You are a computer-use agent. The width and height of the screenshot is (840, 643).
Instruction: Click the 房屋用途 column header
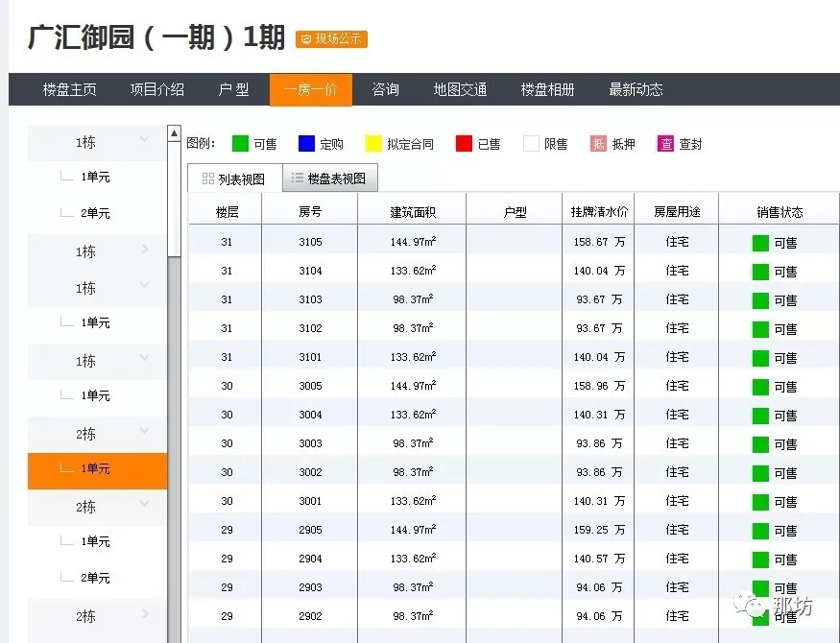(677, 212)
